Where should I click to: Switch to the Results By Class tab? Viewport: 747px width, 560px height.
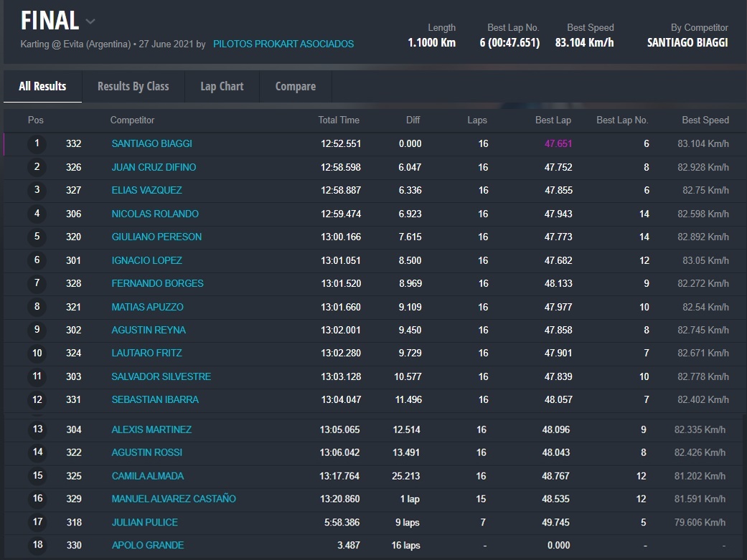133,86
